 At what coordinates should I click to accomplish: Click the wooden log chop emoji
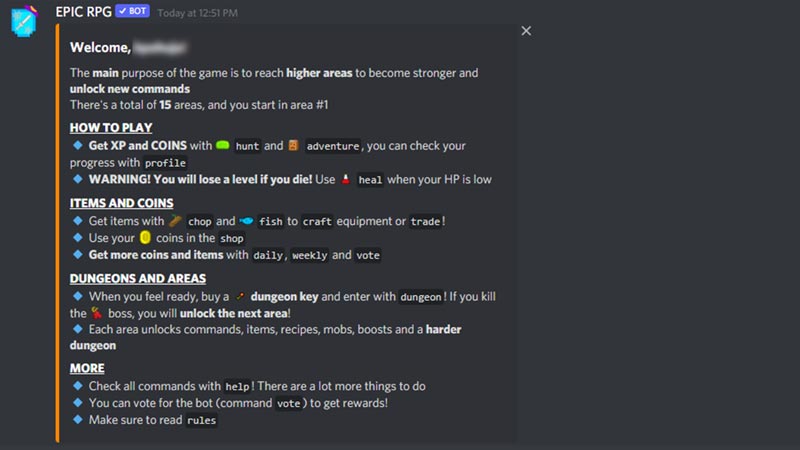click(175, 221)
